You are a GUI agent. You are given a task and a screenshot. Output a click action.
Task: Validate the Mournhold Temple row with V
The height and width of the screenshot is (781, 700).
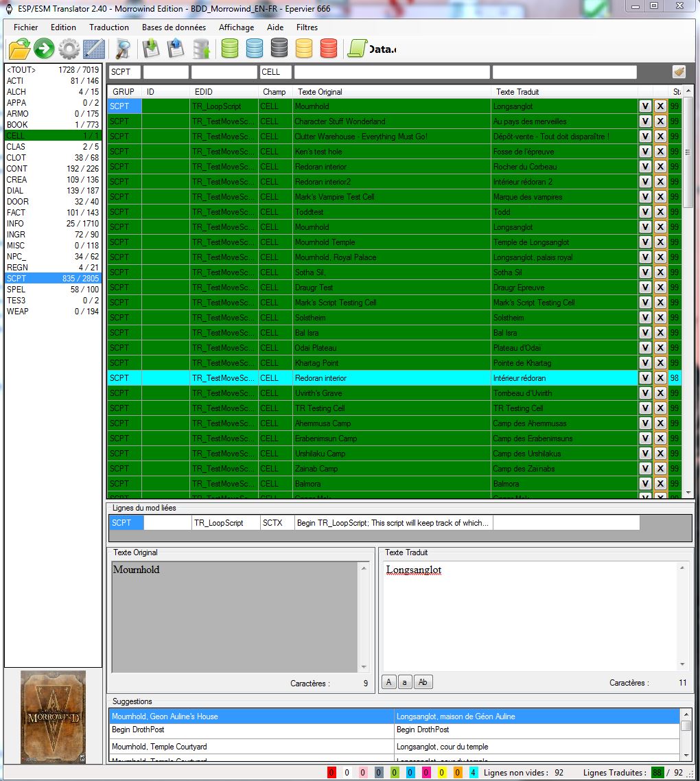click(x=645, y=242)
